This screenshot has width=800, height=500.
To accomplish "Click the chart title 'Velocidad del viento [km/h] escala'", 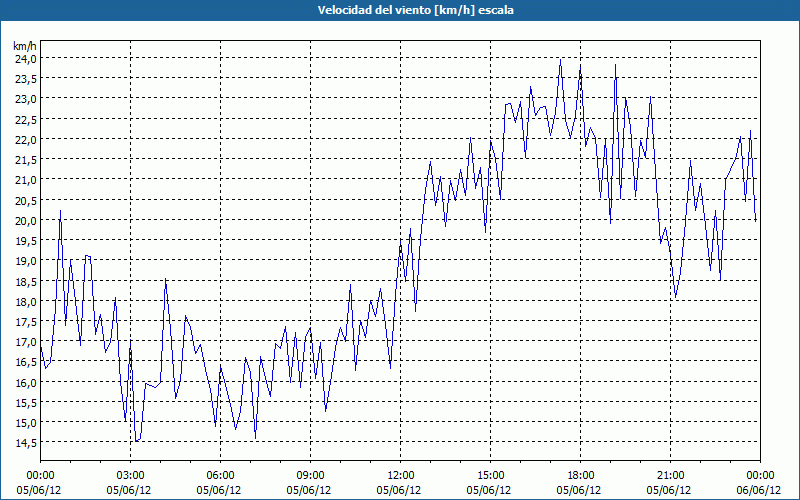I will pyautogui.click(x=415, y=10).
